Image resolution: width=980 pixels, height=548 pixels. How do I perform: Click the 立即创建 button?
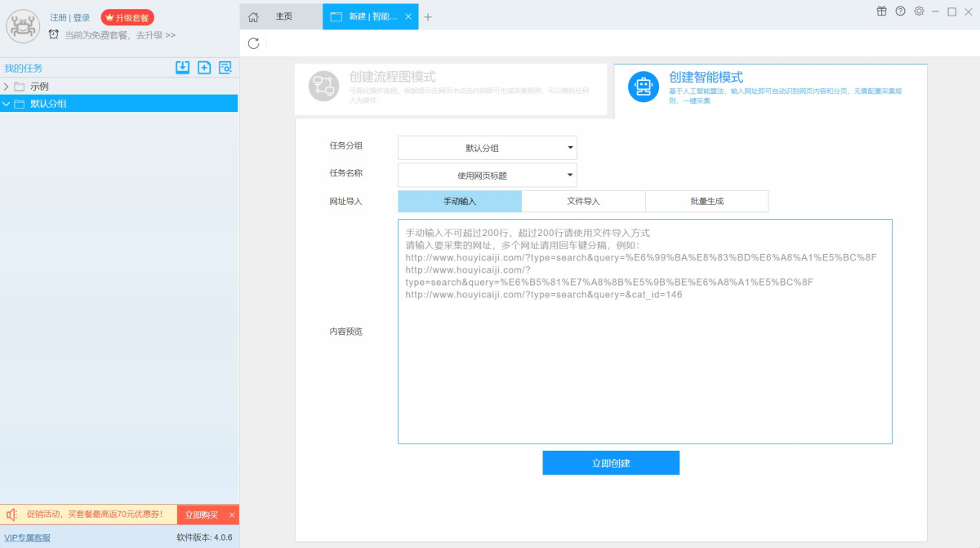(611, 463)
